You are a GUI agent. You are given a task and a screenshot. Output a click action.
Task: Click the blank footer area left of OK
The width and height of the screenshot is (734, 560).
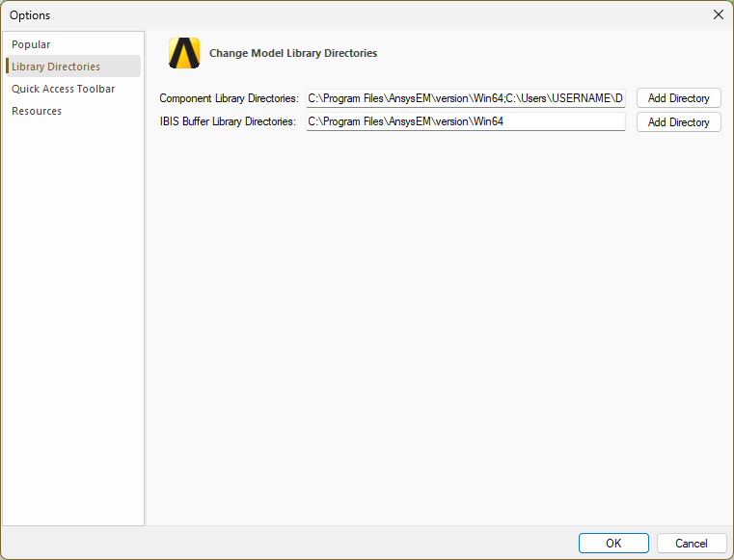(289, 543)
